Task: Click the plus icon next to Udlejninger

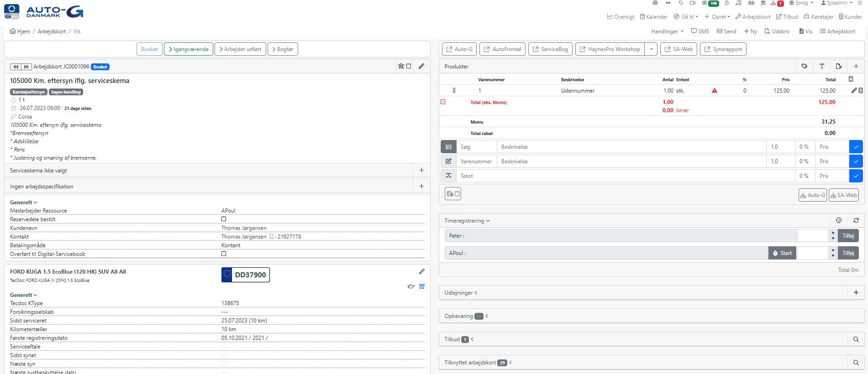Action: pyautogui.click(x=856, y=293)
